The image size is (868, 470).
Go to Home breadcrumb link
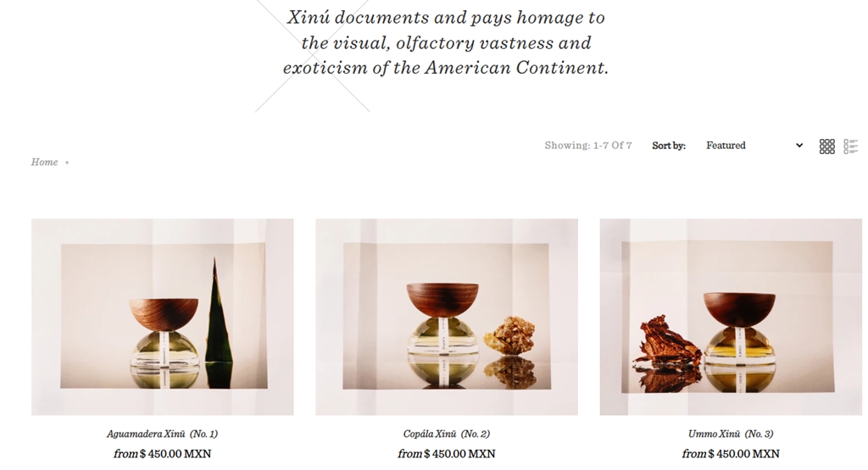tap(44, 162)
